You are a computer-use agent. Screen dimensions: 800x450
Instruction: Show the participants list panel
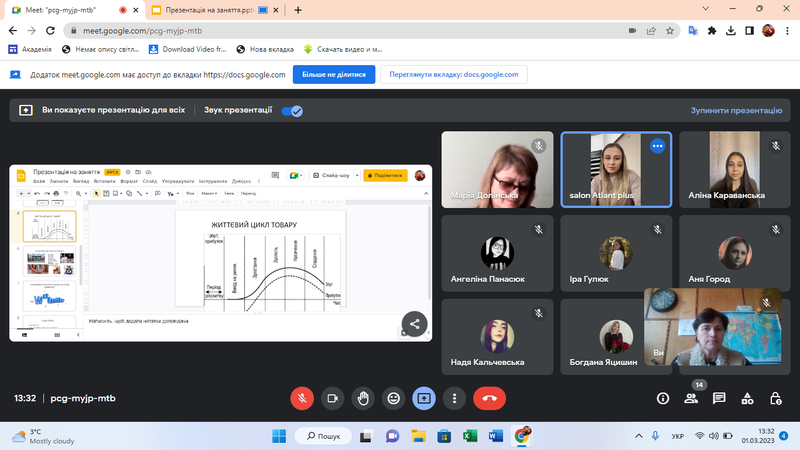coord(690,398)
